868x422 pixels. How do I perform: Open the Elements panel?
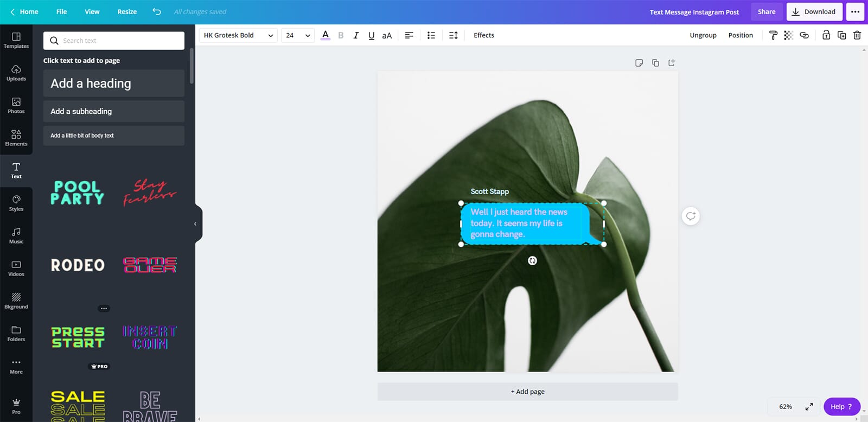pyautogui.click(x=16, y=138)
